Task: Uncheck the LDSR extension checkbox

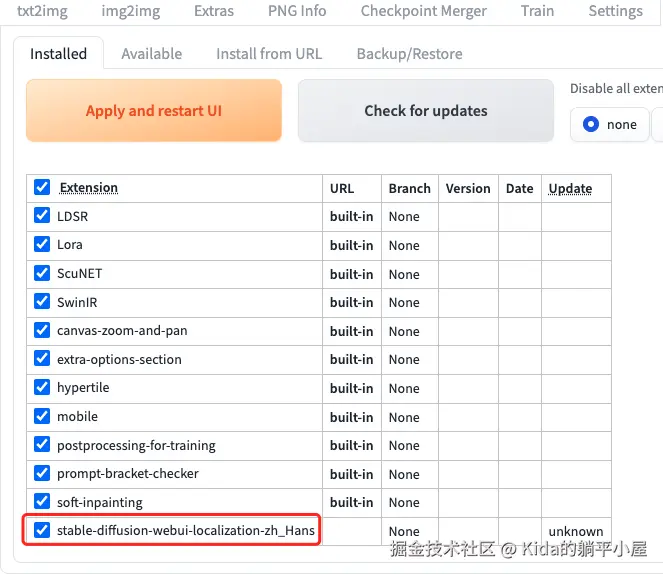Action: coord(42,215)
